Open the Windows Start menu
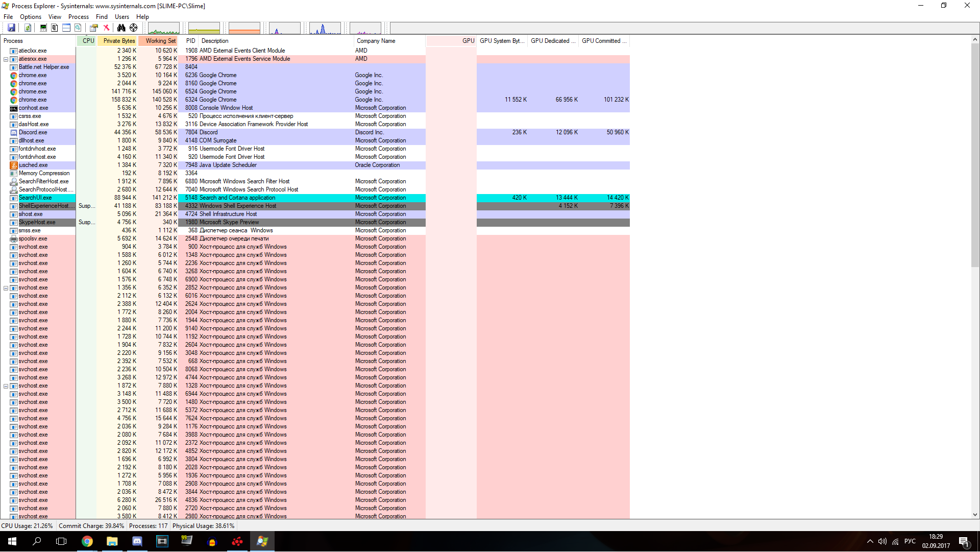The height and width of the screenshot is (552, 980). [x=12, y=542]
